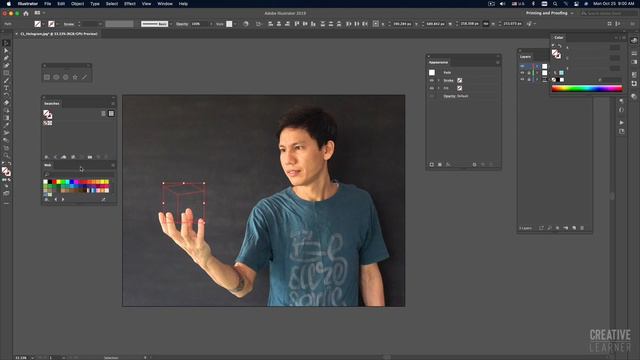Choose Rectangle shape in floating shapes panel
Image resolution: width=640 pixels, height=360 pixels.
click(47, 77)
